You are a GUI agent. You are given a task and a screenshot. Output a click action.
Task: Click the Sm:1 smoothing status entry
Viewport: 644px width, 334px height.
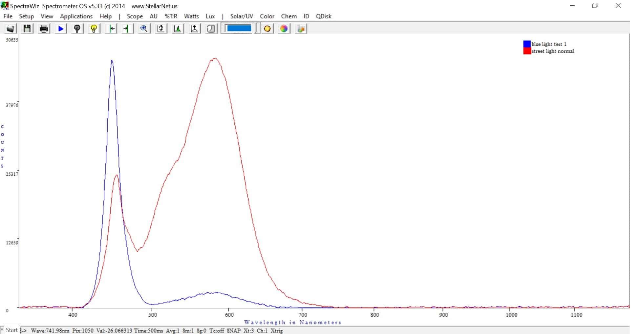point(188,331)
